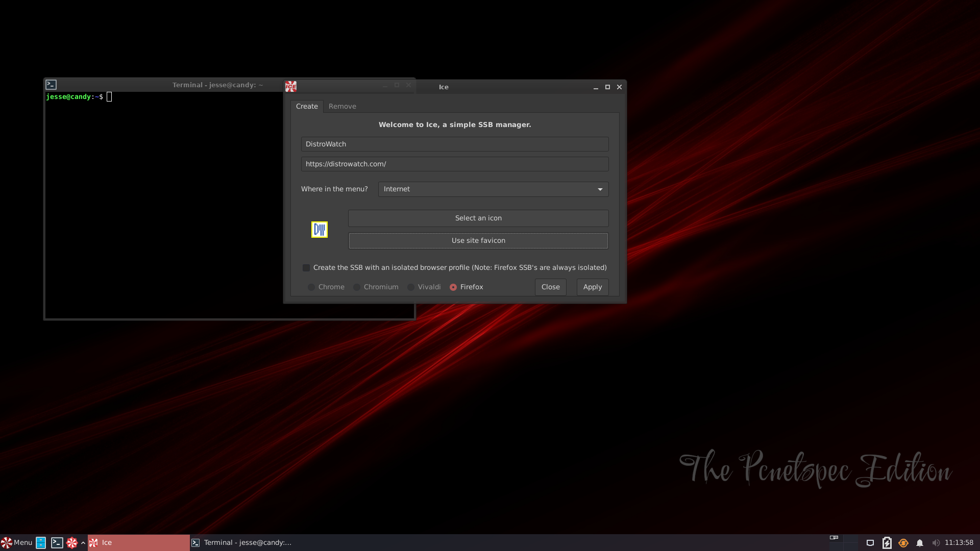Image resolution: width=980 pixels, height=551 pixels.
Task: Switch to the Terminal taskbar entry
Action: 241,542
